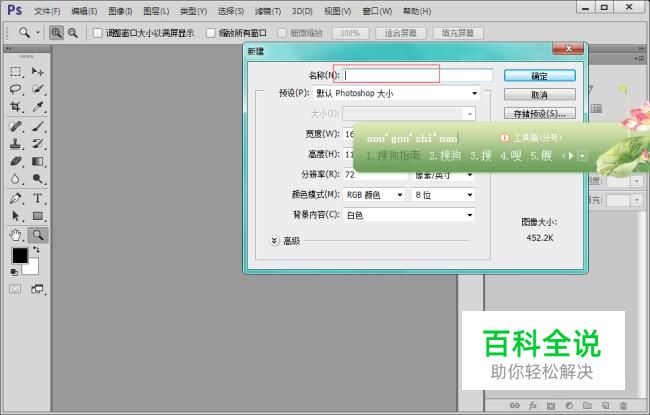Open the File menu
Image resolution: width=650 pixels, height=415 pixels.
[47, 11]
